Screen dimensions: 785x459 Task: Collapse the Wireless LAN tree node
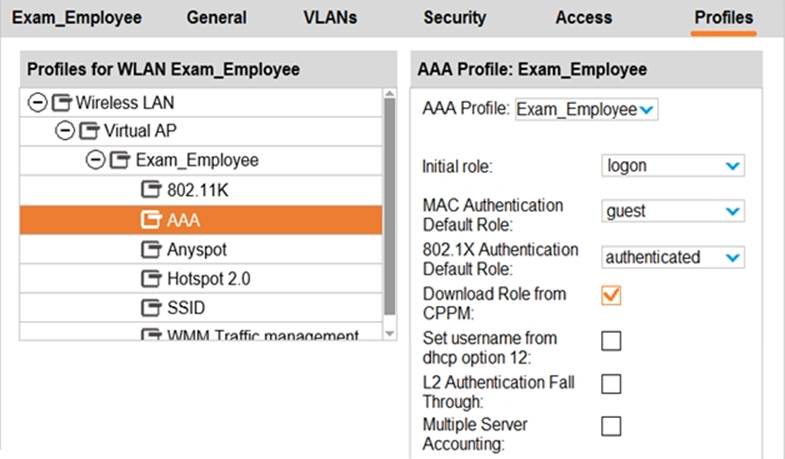point(37,102)
